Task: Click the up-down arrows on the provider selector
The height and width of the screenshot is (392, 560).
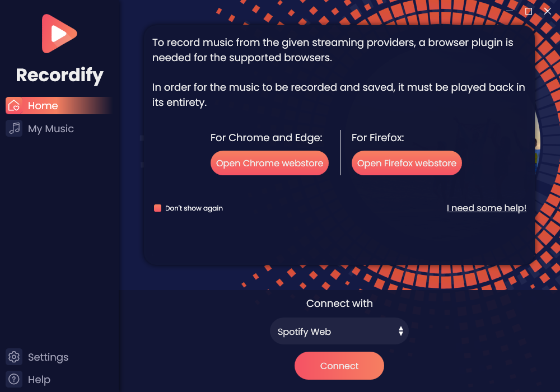Action: click(x=401, y=332)
